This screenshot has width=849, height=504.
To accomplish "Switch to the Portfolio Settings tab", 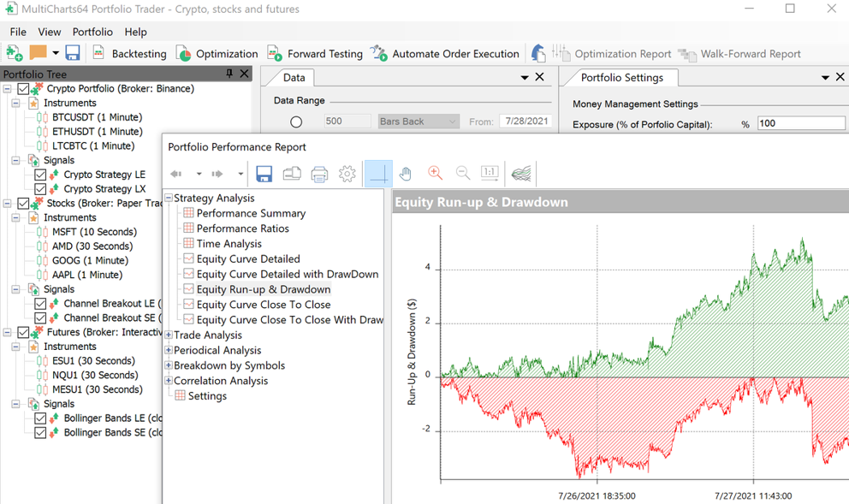I will pos(621,77).
